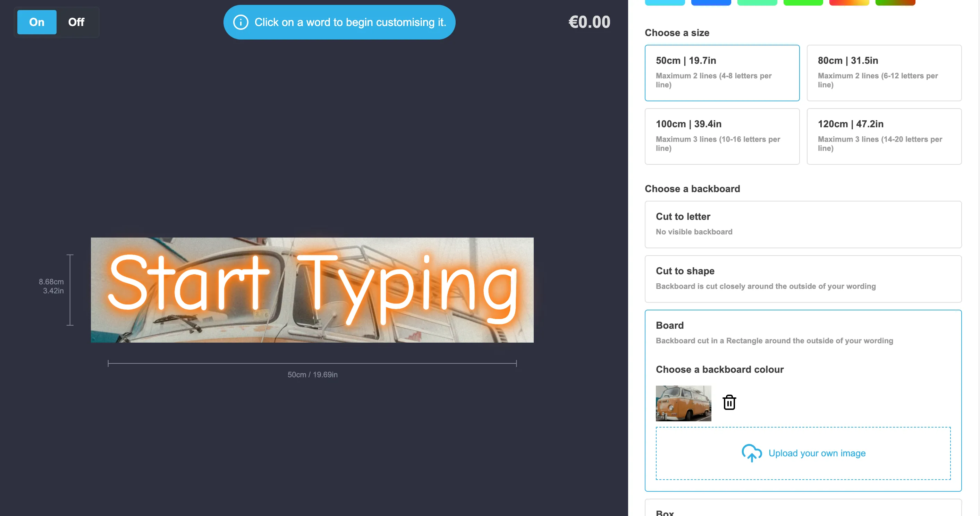The width and height of the screenshot is (980, 516).
Task: Turn the neon preview On
Action: pos(36,22)
